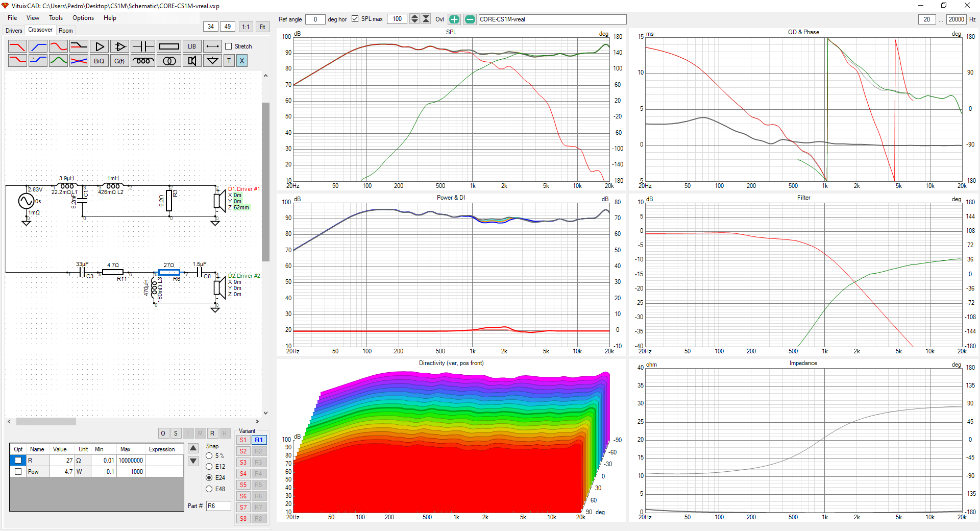The width and height of the screenshot is (980, 531).
Task: Select the green peak/band-pass filter tool
Action: click(58, 61)
